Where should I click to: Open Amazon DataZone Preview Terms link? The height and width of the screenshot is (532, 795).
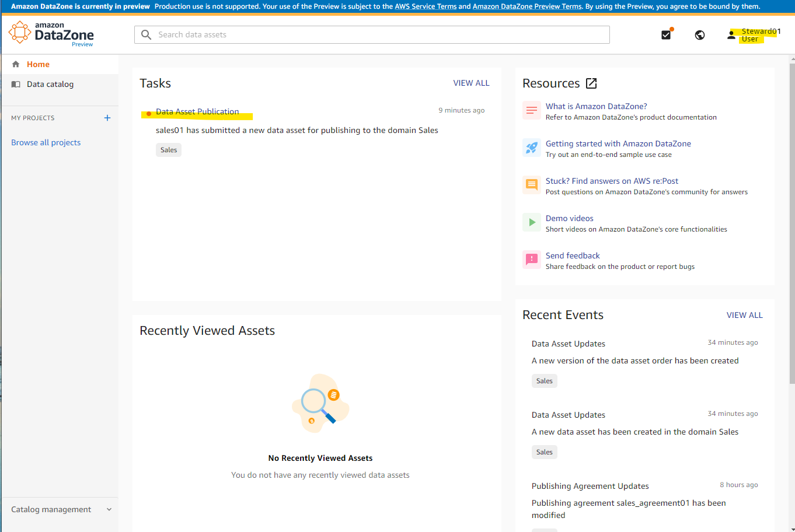coord(527,6)
